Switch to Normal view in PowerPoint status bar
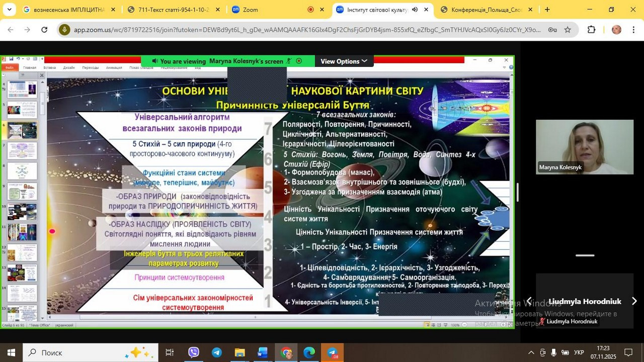 click(x=428, y=325)
